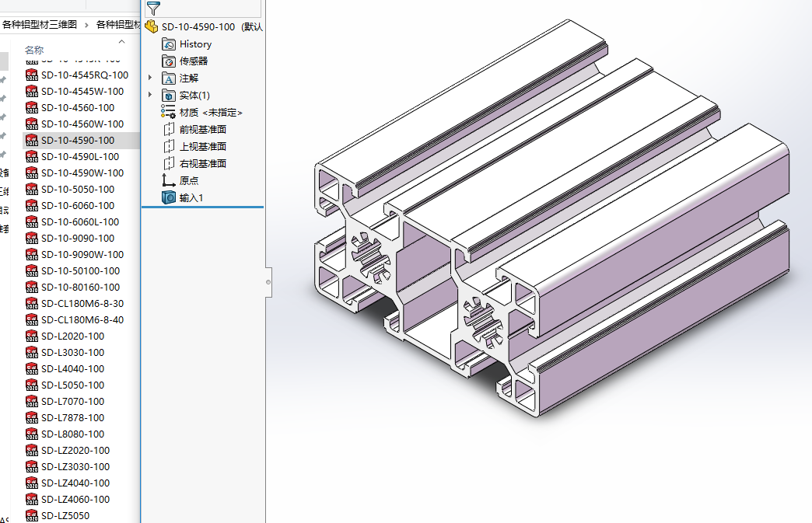The width and height of the screenshot is (812, 523).
Task: Click the 注解 annotations icon
Action: [x=169, y=78]
